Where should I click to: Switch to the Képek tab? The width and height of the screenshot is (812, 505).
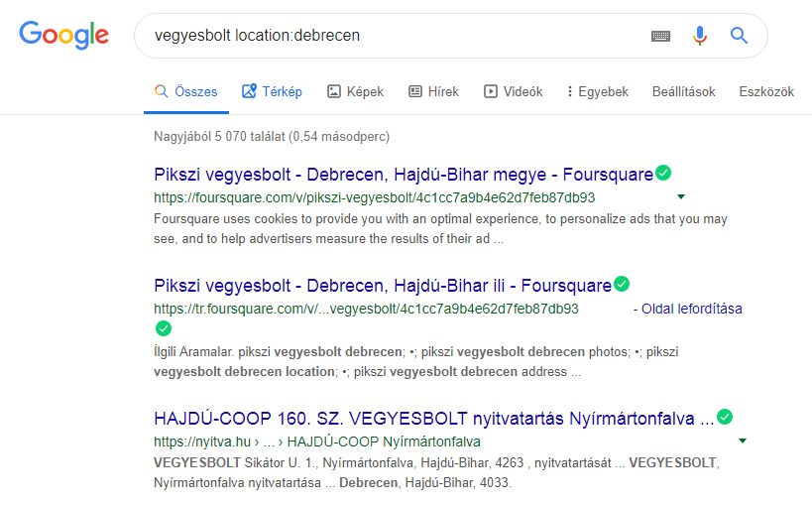[355, 91]
